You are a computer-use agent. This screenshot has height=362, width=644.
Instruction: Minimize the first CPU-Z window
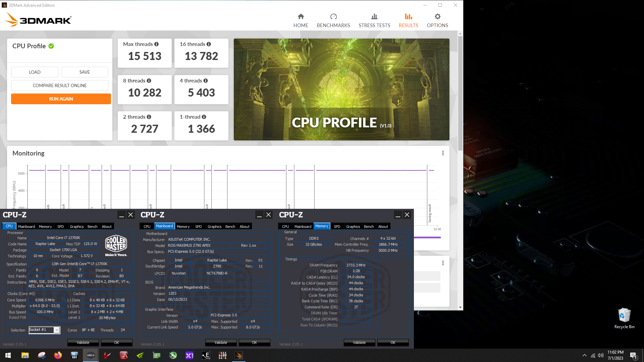tap(121, 215)
